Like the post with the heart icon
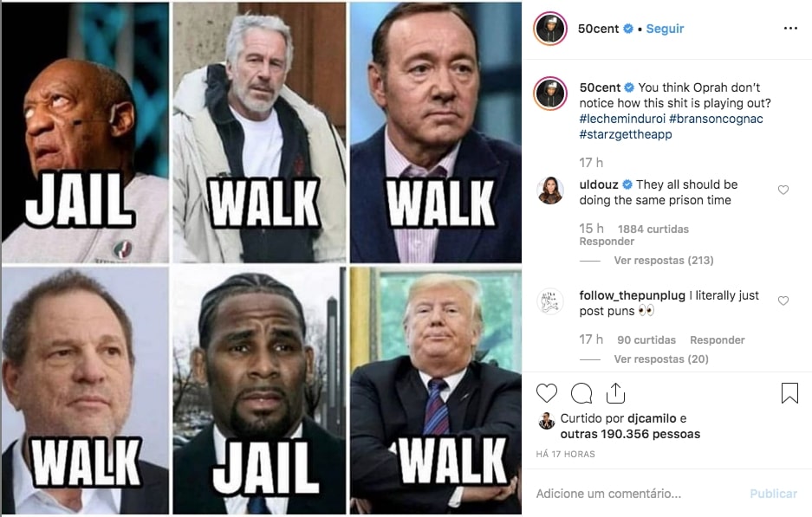812x517 pixels. click(546, 393)
